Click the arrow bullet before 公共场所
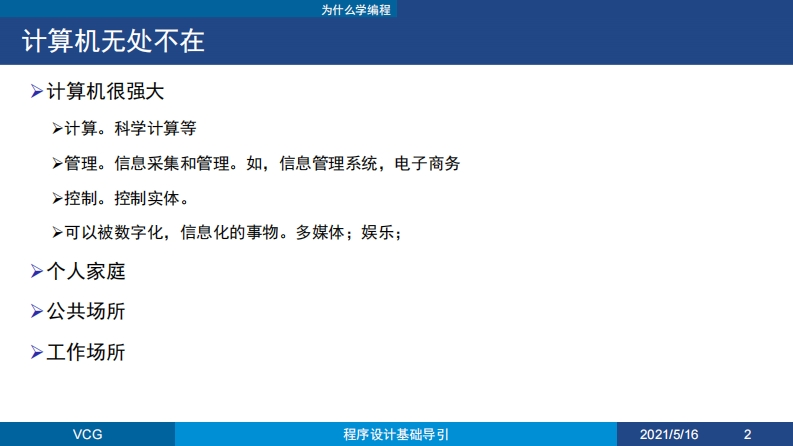 pos(37,311)
